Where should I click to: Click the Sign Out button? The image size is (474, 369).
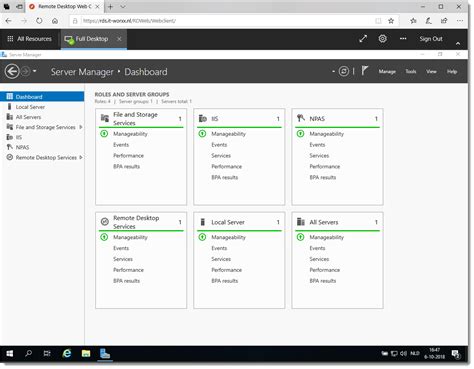(431, 39)
